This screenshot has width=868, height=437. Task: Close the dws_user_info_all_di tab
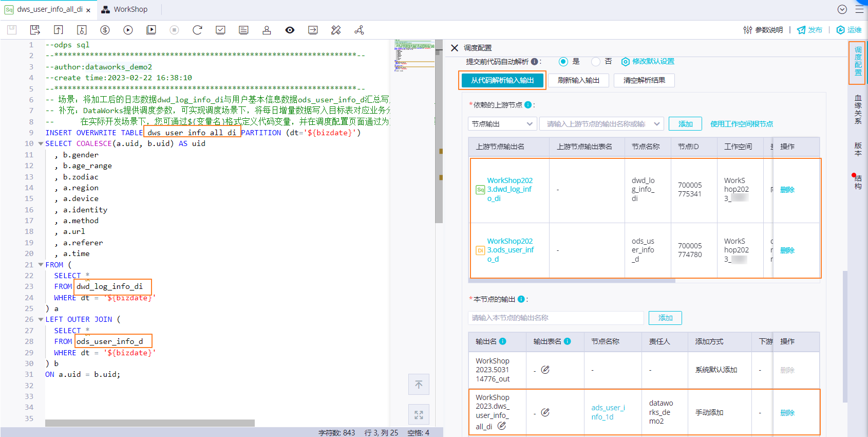point(88,10)
